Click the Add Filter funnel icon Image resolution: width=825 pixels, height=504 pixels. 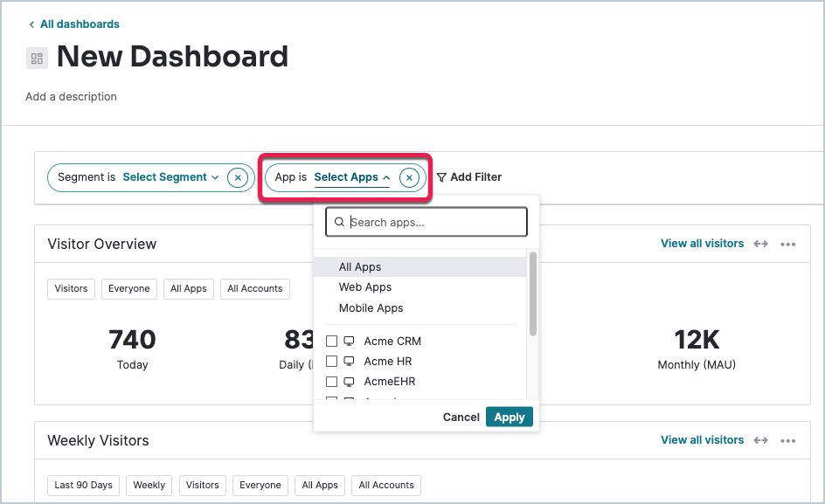(441, 177)
